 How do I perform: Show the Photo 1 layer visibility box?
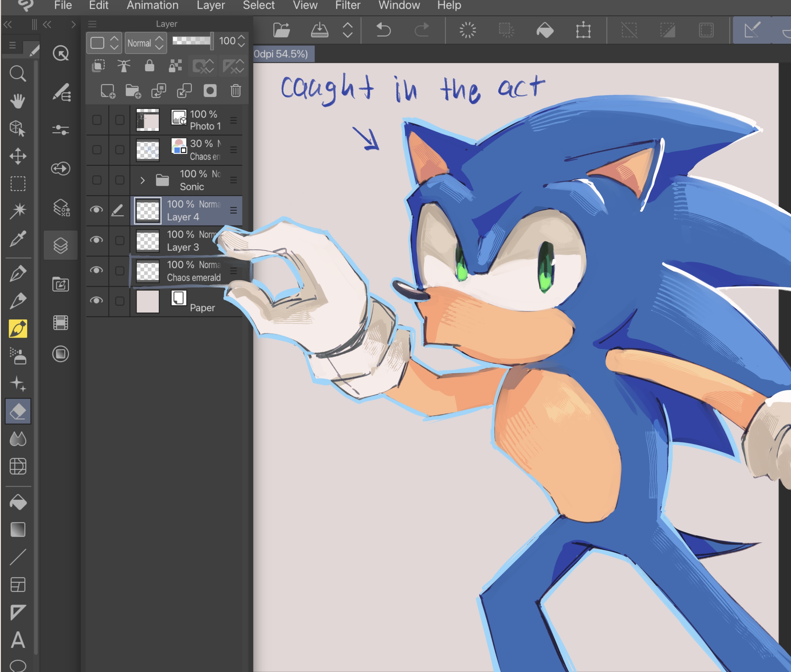[97, 120]
